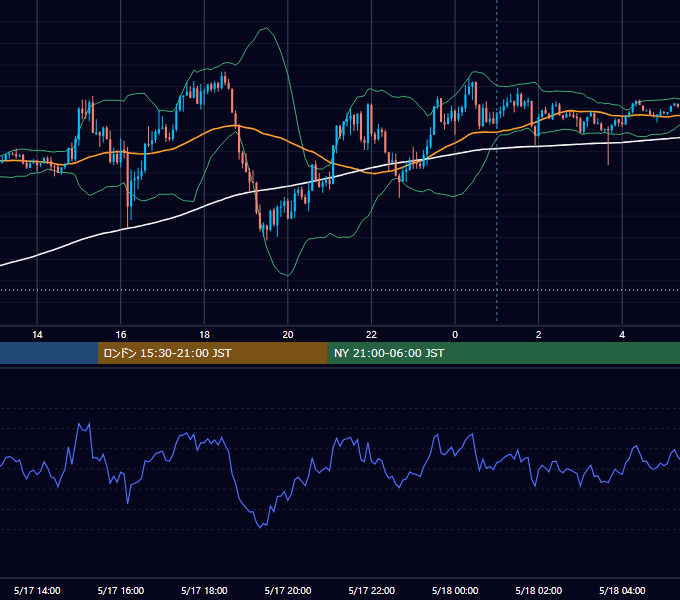This screenshot has height=600, width=680.
Task: Click the 20 hour axis label
Action: tap(288, 335)
